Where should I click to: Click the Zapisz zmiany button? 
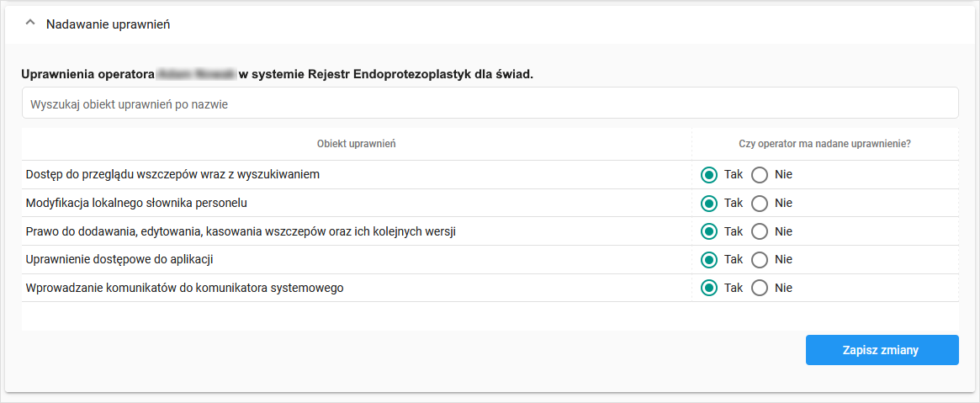point(882,350)
